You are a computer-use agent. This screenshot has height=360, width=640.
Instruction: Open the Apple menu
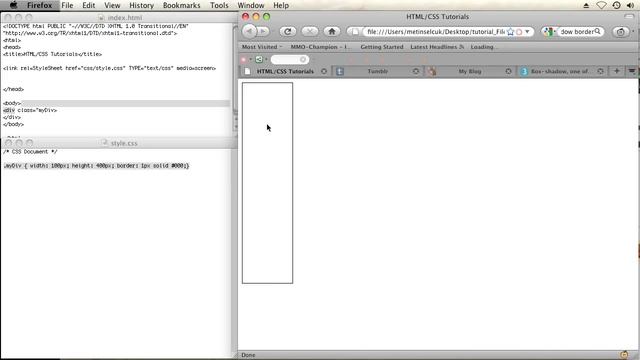(x=13, y=5)
